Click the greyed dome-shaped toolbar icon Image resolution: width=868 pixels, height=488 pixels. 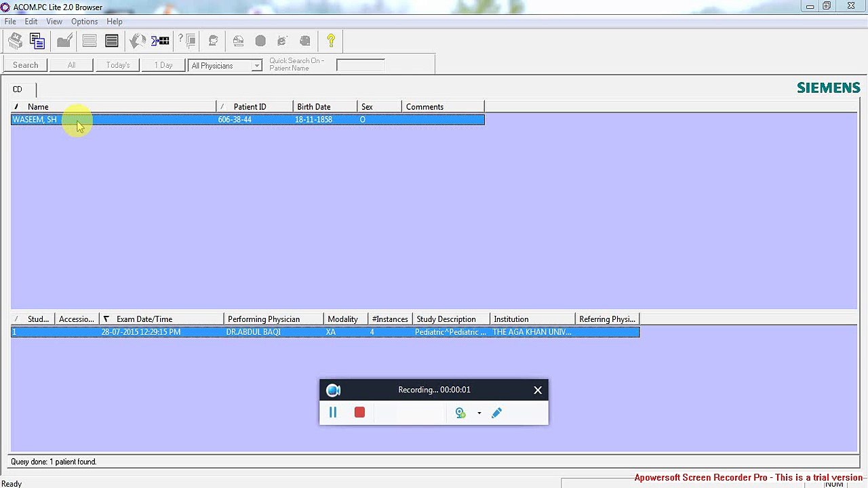[x=238, y=41]
